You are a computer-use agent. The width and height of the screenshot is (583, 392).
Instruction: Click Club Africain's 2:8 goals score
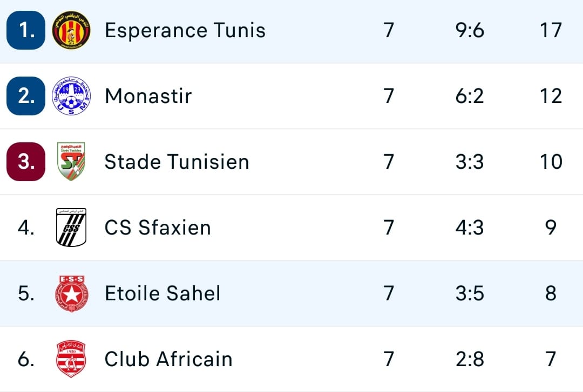pos(470,359)
